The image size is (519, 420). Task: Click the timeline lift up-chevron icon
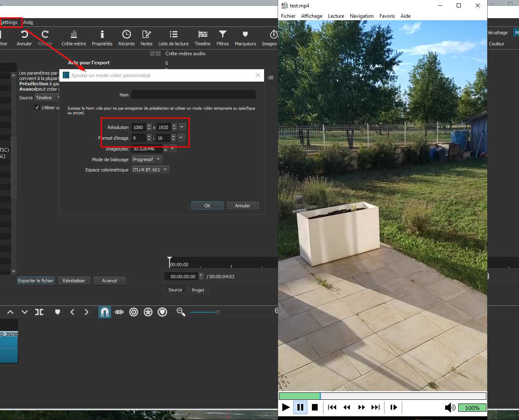[x=10, y=312]
